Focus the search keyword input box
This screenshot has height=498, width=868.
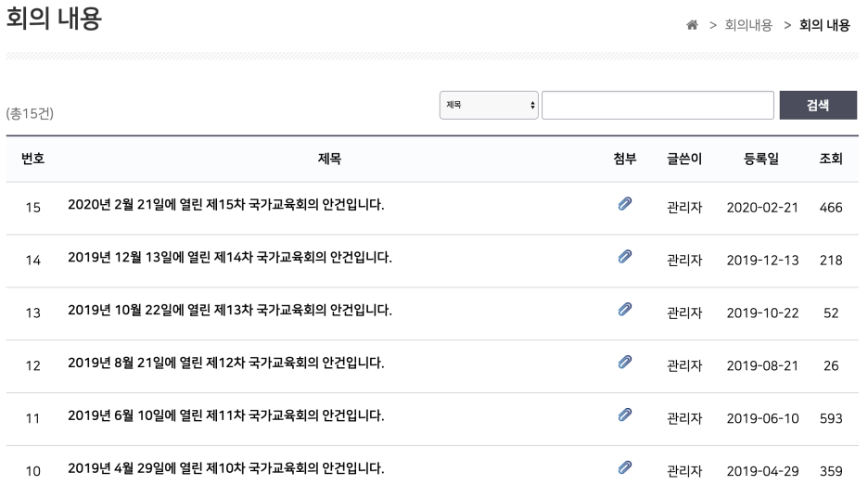click(x=657, y=105)
